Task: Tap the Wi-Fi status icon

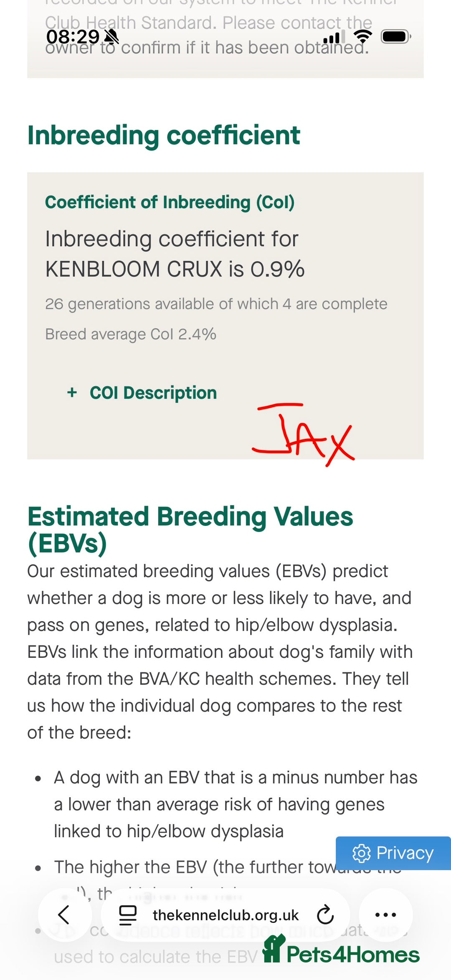Action: [x=362, y=37]
